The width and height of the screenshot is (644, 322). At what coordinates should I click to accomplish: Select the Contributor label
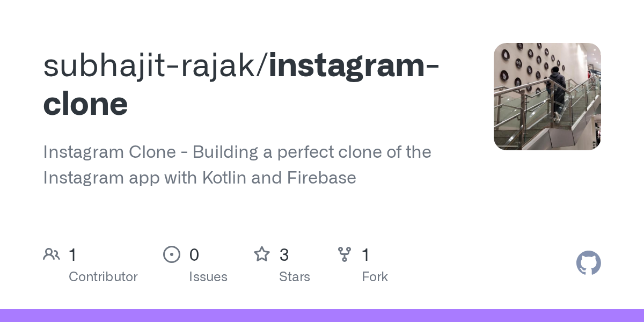[103, 277]
